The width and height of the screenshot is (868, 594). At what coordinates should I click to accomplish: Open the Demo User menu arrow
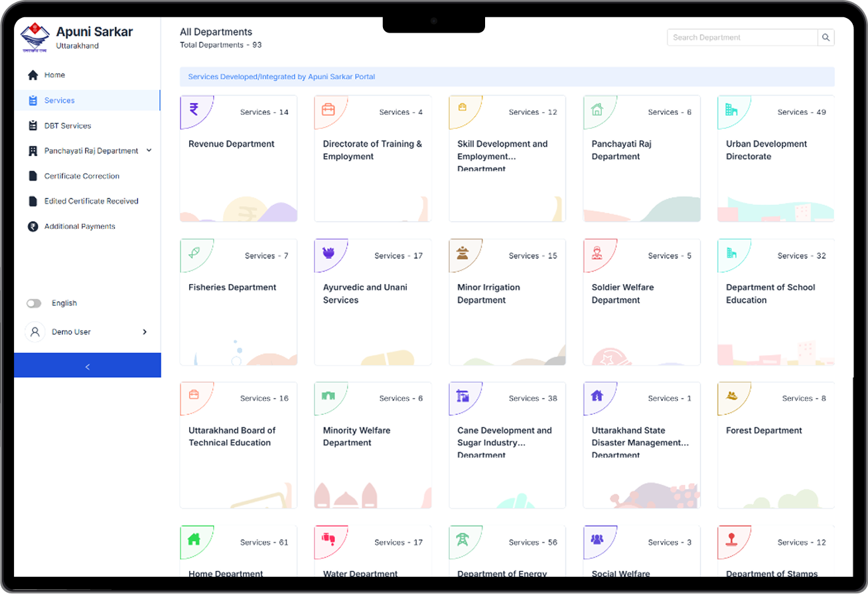(x=145, y=332)
